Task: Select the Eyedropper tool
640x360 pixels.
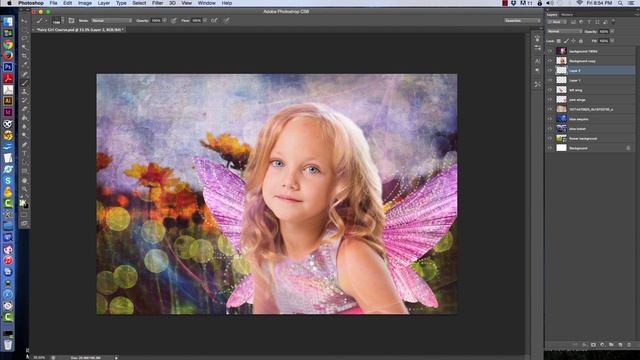Action: pyautogui.click(x=24, y=64)
